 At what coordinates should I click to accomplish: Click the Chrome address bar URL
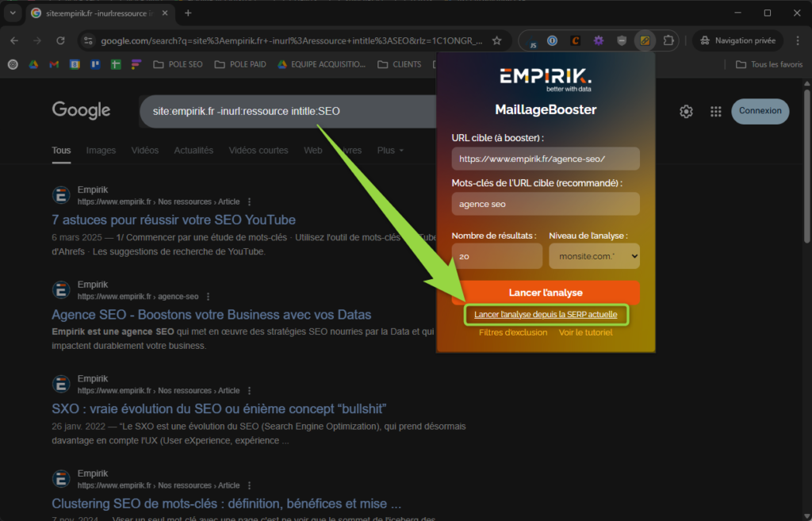[x=292, y=40]
